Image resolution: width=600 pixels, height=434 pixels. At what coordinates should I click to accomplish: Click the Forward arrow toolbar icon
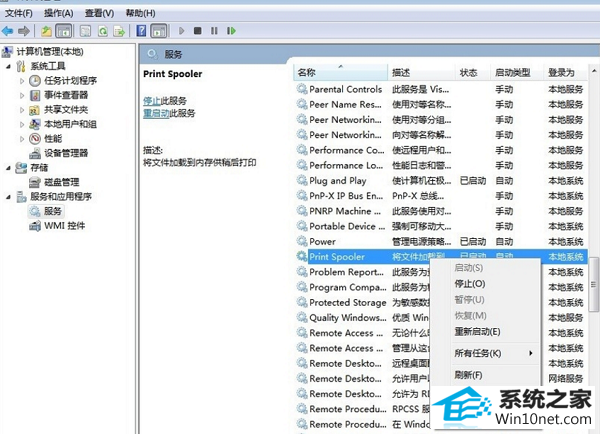point(24,31)
